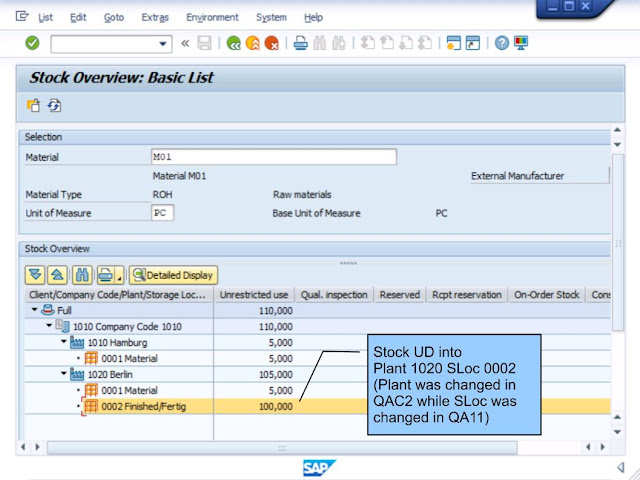Image resolution: width=640 pixels, height=480 pixels.
Task: Click the Create New Session icon
Action: 453,43
